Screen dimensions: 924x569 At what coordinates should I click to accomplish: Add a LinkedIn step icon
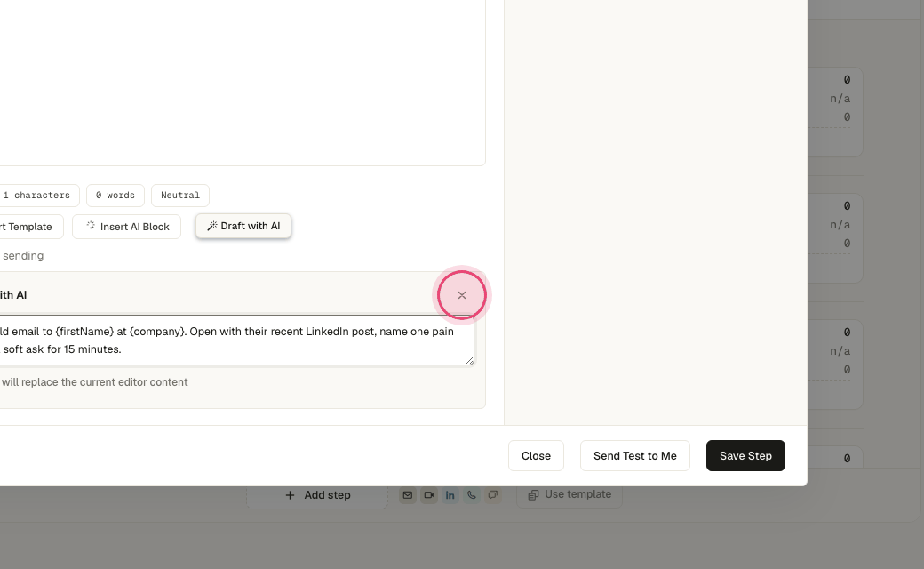coord(450,494)
